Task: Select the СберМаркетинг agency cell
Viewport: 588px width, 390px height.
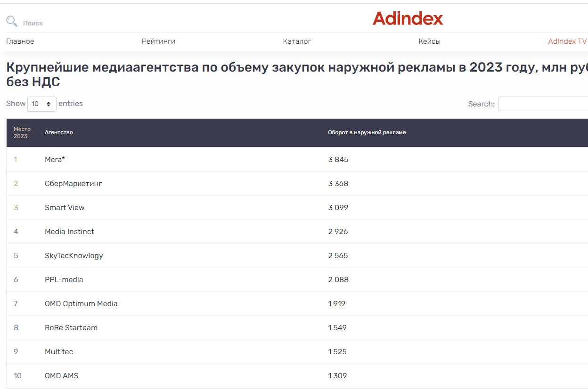Action: [x=73, y=184]
